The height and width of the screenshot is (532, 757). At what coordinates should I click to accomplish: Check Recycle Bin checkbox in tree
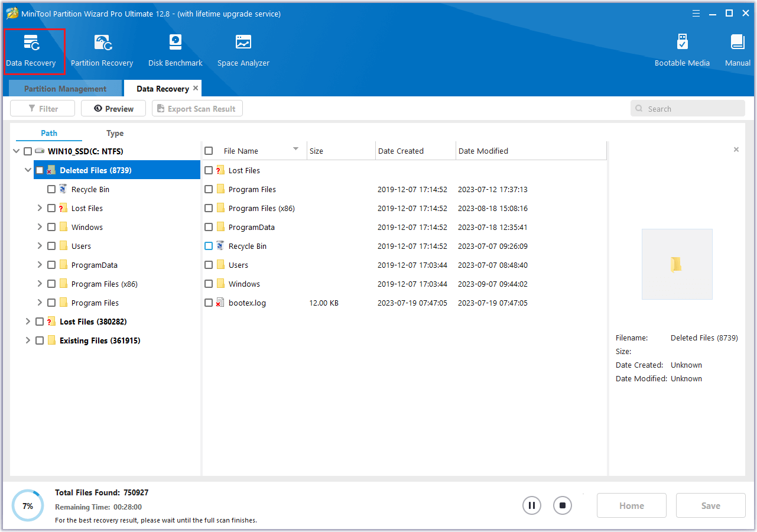pyautogui.click(x=51, y=189)
